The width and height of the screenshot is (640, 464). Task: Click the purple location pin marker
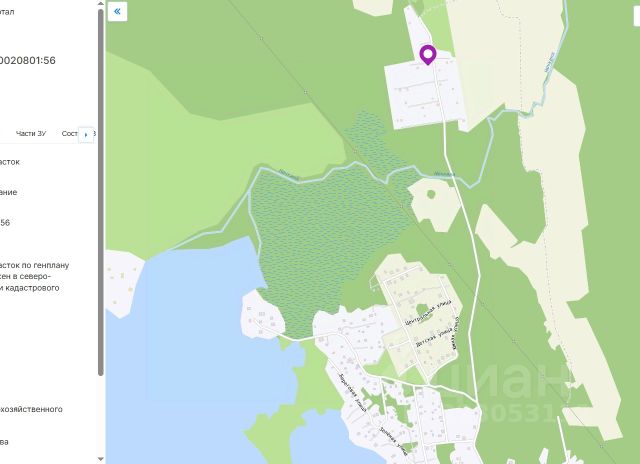coord(428,55)
